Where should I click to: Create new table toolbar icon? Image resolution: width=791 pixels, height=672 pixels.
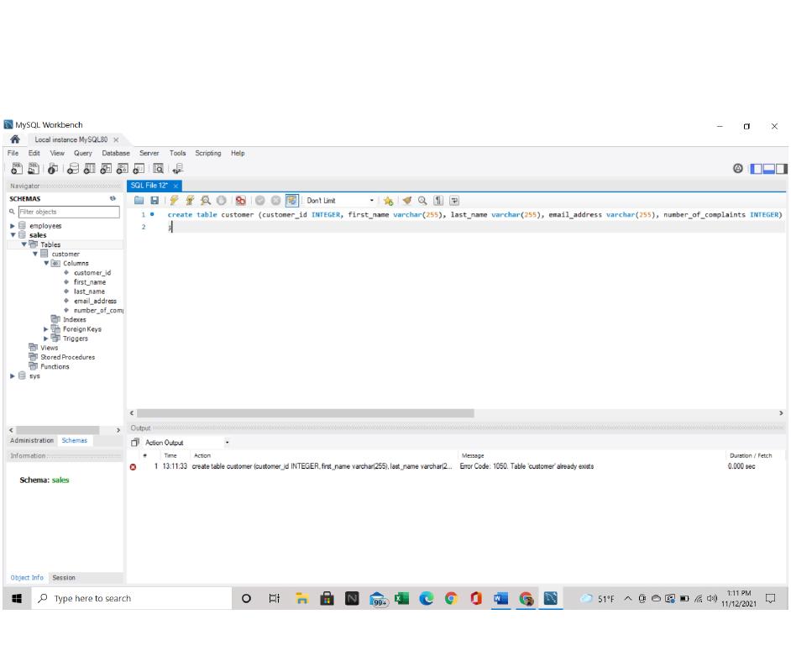pos(89,169)
